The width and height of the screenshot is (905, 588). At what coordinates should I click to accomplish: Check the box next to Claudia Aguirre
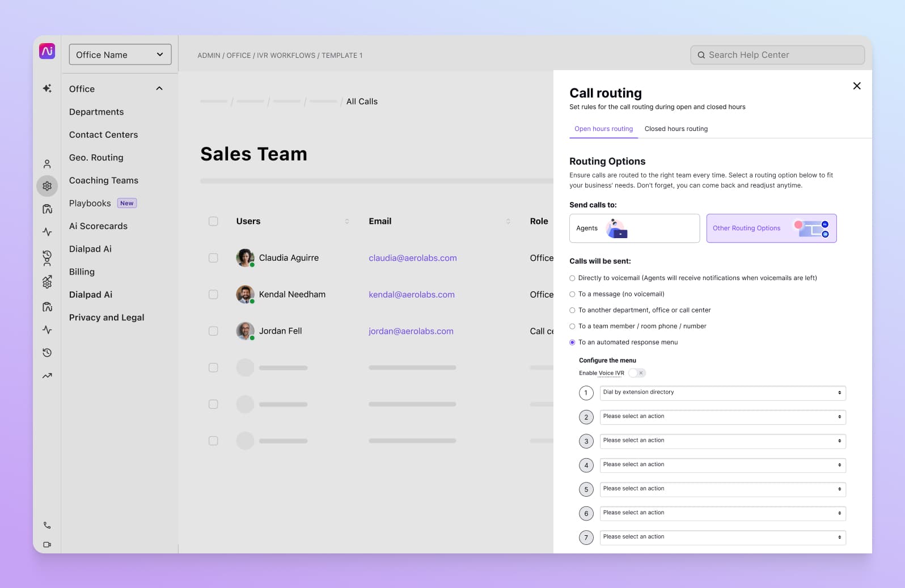213,258
